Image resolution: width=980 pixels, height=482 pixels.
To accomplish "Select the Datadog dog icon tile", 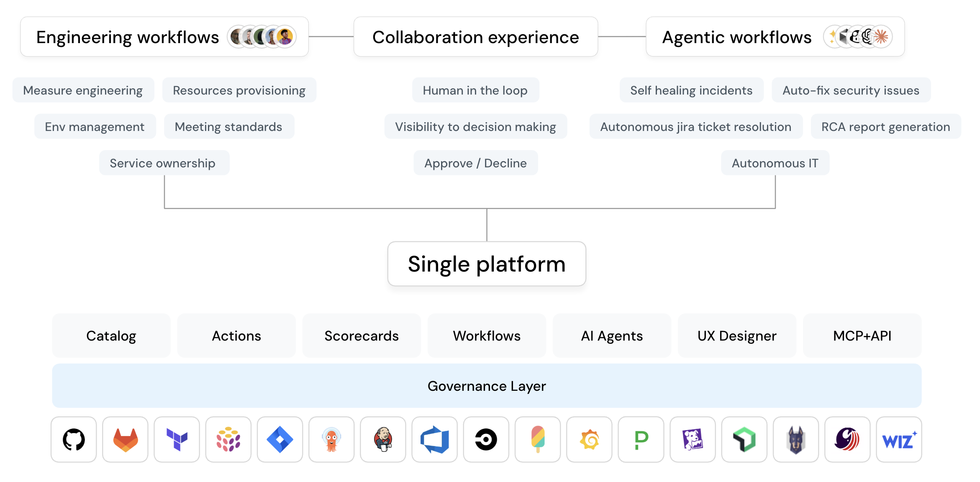I will point(693,439).
